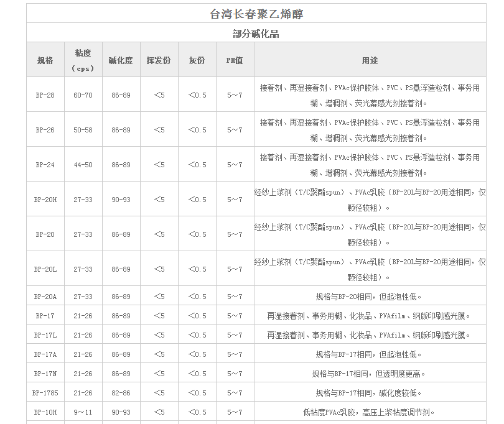The height and width of the screenshot is (424, 504).
Task: Select the 规格 column header
Action: pyautogui.click(x=45, y=60)
